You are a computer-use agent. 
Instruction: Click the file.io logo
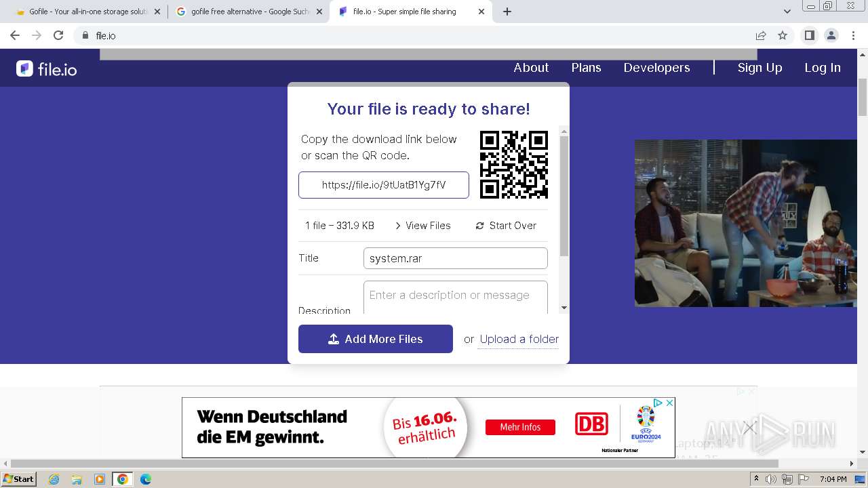[x=47, y=68]
